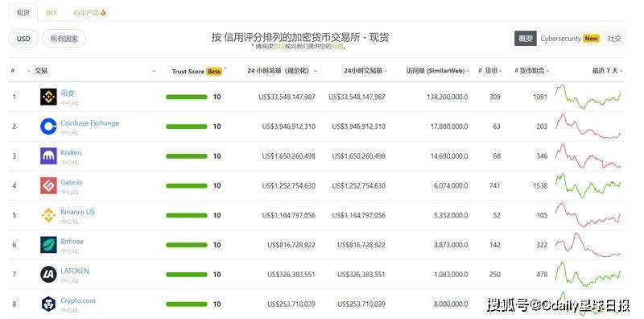This screenshot has height=319, width=644.
Task: Click Gate.io 7-day sparkline chart
Action: click(x=588, y=185)
